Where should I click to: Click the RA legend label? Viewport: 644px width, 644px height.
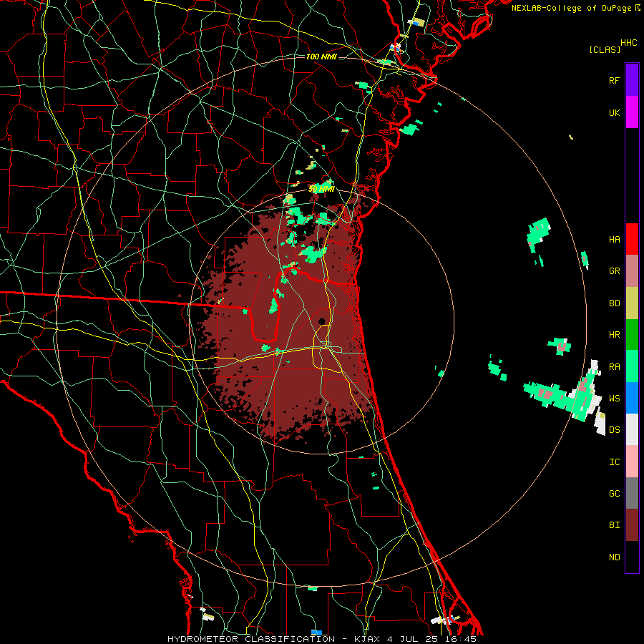(x=615, y=366)
